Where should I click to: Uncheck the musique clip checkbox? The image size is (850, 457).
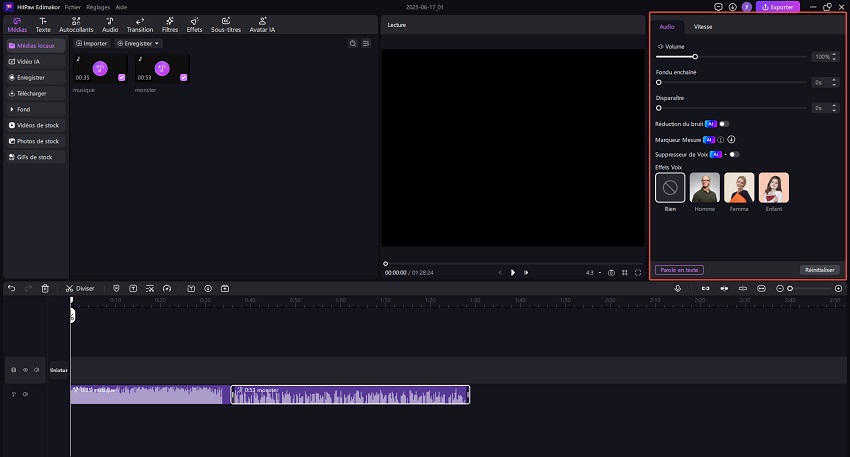[x=122, y=77]
